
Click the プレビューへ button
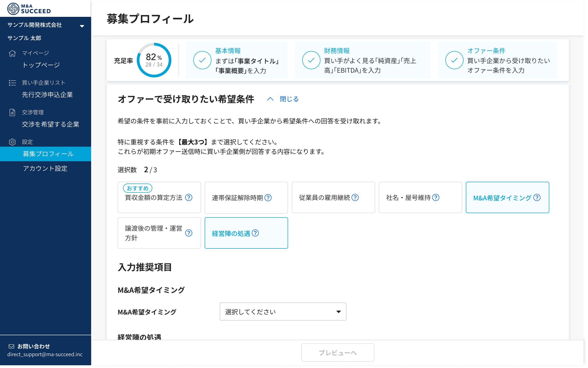coord(337,353)
